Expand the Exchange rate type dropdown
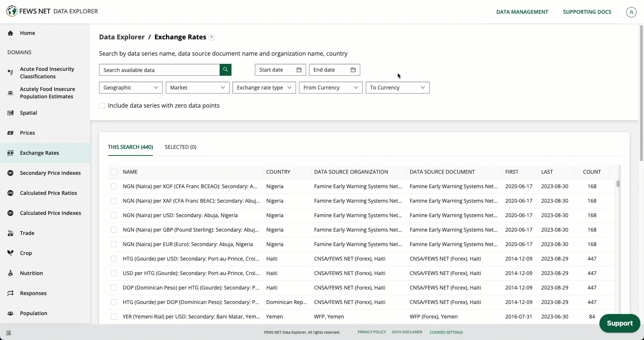This screenshot has width=644, height=340. (x=264, y=88)
